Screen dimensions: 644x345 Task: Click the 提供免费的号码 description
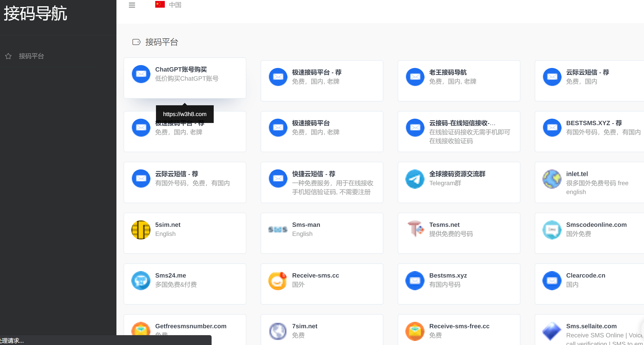451,234
